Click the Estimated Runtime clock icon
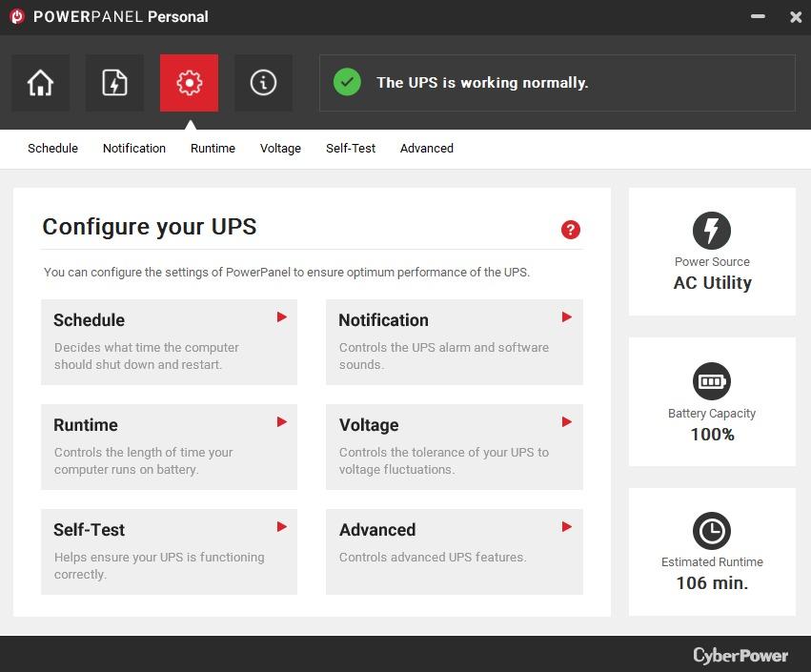This screenshot has height=672, width=811. pos(712,531)
